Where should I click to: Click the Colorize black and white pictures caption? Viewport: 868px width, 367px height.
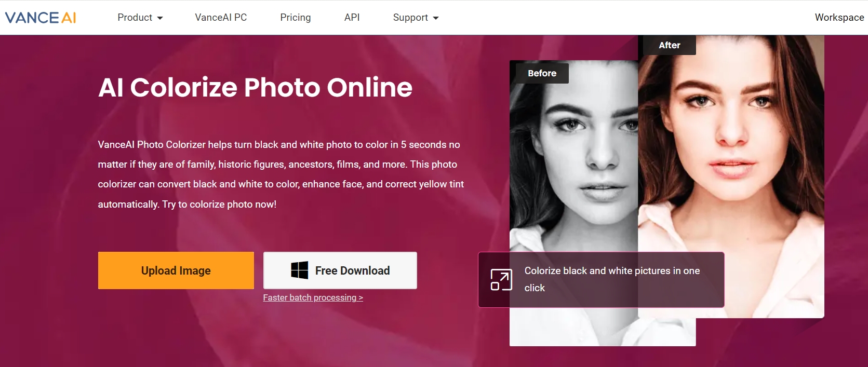[612, 279]
